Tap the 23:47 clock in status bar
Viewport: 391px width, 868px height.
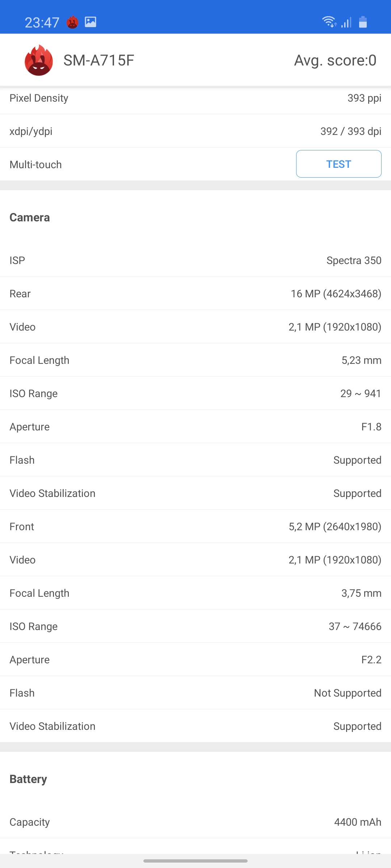coord(42,22)
